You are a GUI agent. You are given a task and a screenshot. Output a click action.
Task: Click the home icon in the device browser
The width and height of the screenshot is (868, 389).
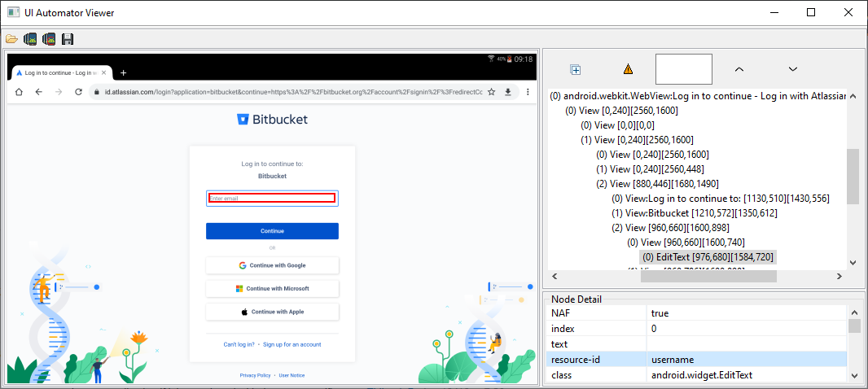click(x=19, y=92)
